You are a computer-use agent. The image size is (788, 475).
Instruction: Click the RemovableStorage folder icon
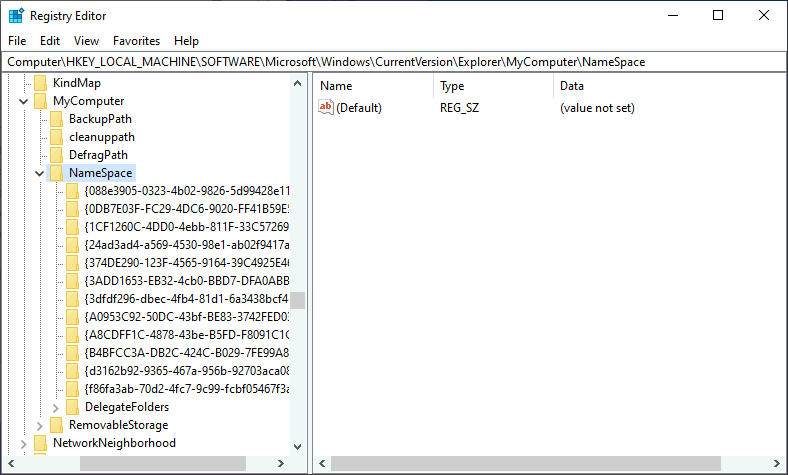[x=57, y=425]
